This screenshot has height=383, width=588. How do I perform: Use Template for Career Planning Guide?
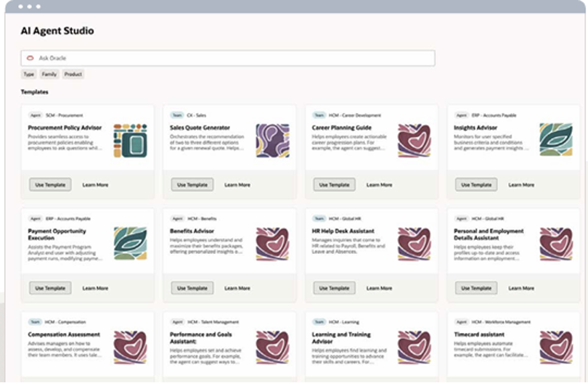click(334, 185)
